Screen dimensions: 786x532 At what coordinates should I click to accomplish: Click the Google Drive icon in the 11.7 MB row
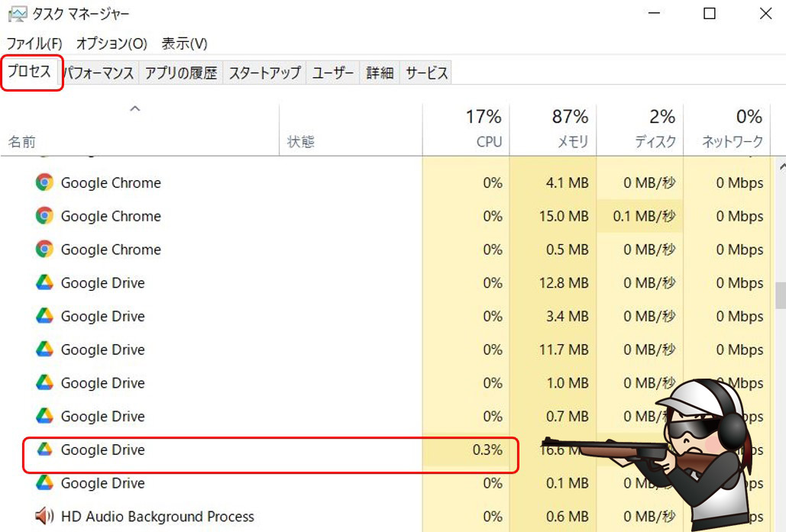click(44, 349)
